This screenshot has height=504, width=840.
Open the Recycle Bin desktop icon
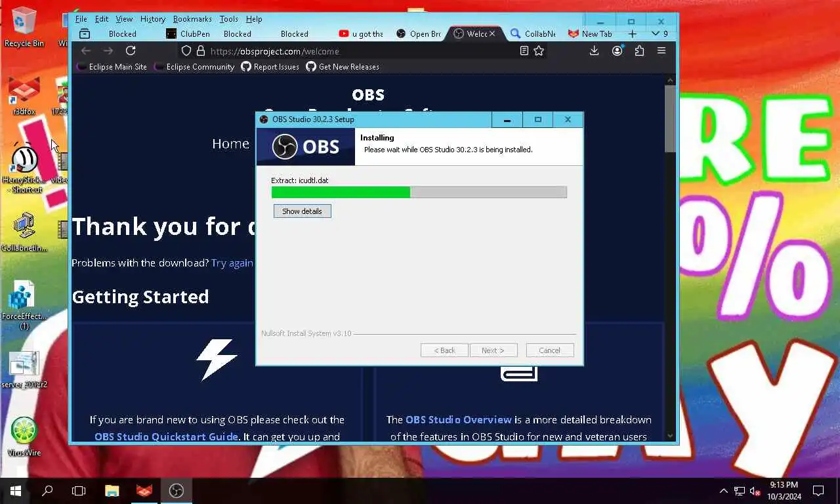point(24,28)
